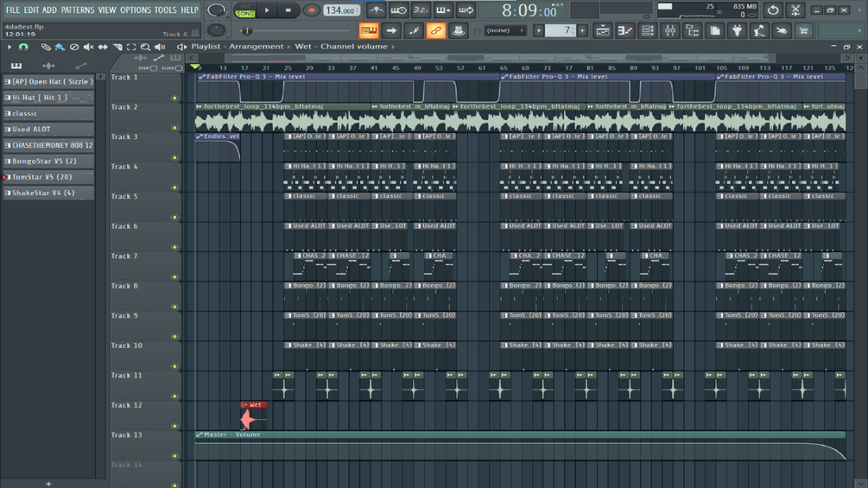Click the audio clips waveform picker icon

[48, 66]
